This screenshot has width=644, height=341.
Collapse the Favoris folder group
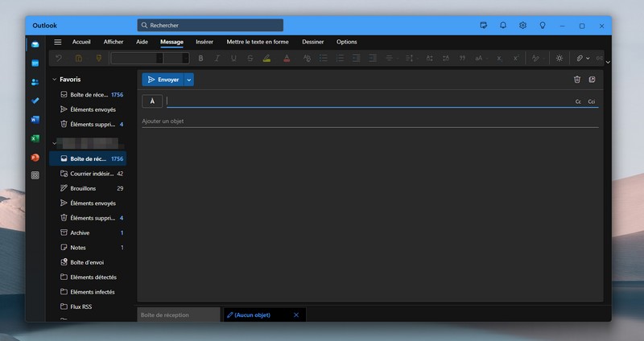point(54,80)
